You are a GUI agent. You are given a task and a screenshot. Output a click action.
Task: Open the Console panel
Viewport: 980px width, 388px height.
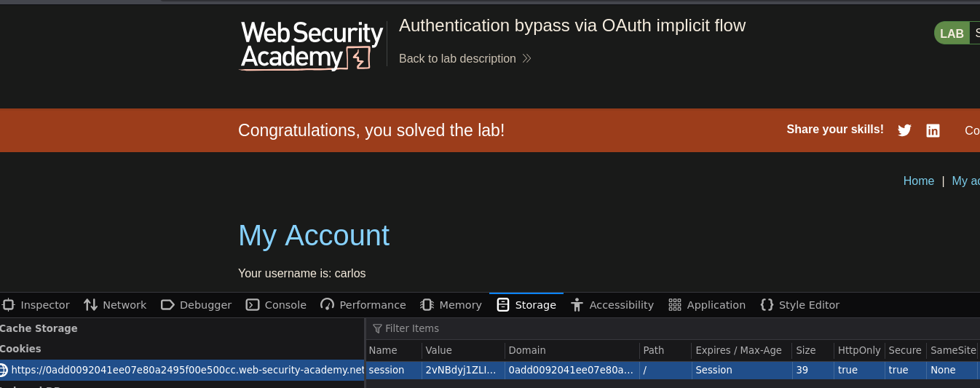tap(276, 305)
